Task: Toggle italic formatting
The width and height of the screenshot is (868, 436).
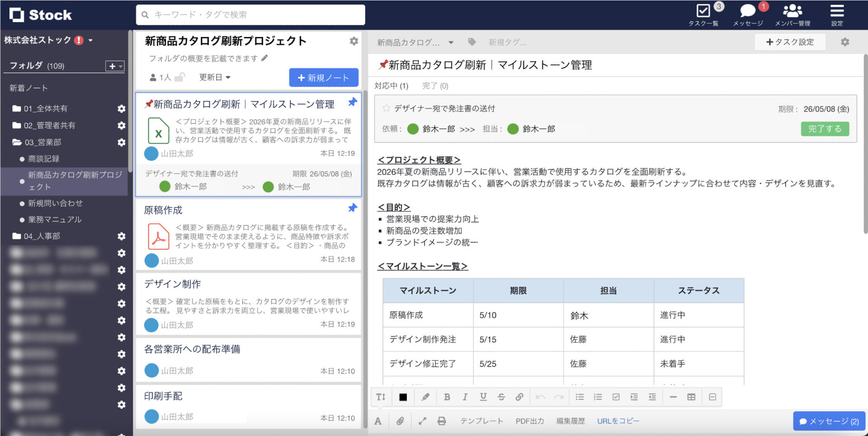Action: click(x=465, y=397)
